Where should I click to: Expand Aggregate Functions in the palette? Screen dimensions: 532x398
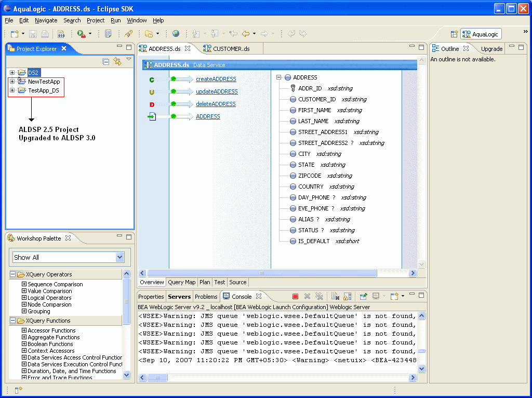click(24, 337)
